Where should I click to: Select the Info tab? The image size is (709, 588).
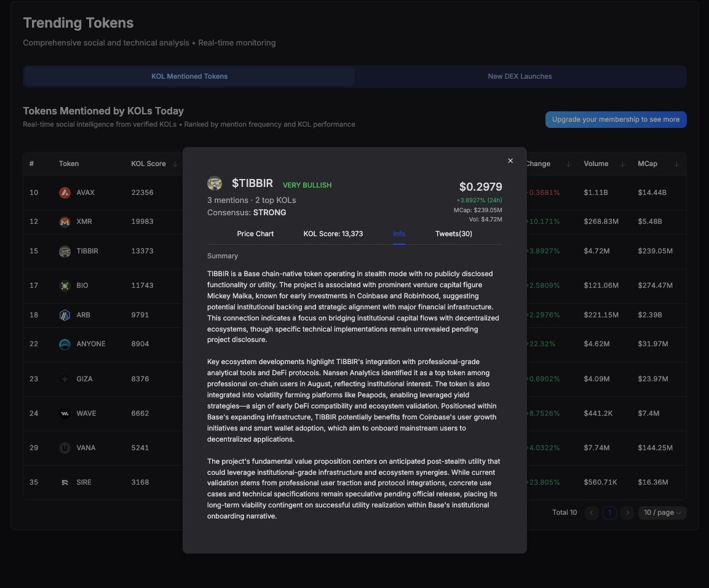pyautogui.click(x=399, y=234)
